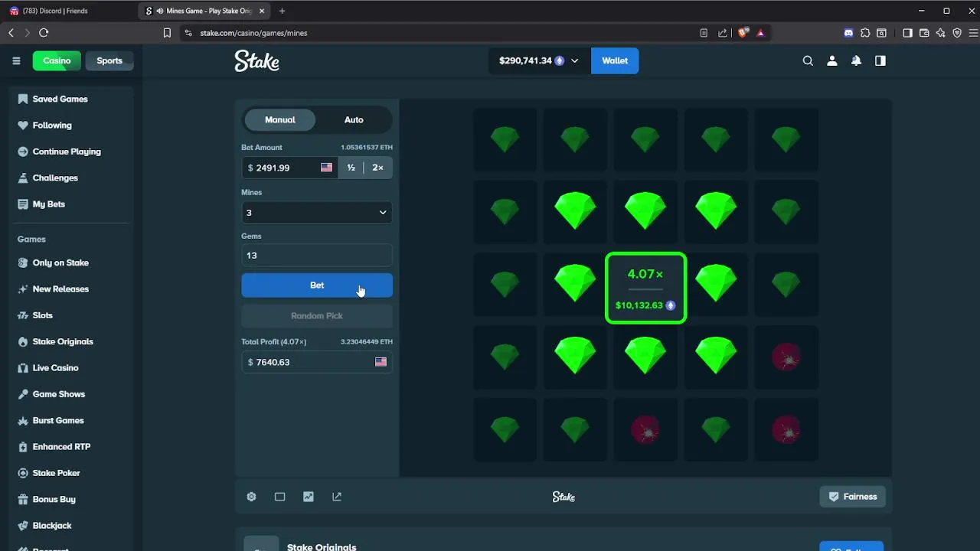Select Casino section toggle
Screen dimensions: 980x551
[x=57, y=60]
